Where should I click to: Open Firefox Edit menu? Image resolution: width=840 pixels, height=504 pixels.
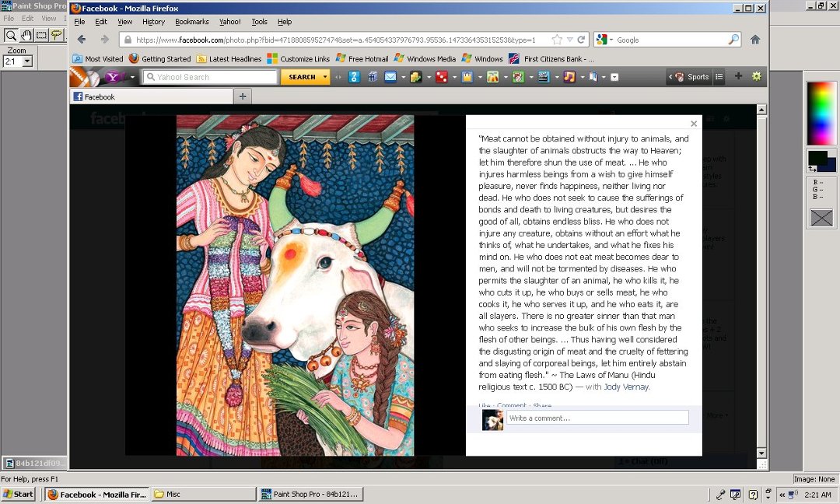click(100, 22)
